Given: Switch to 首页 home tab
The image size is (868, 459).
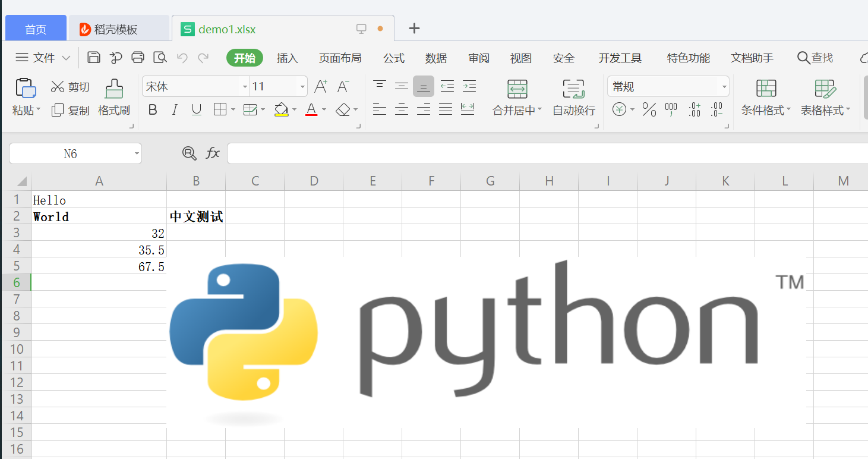Looking at the screenshot, I should pyautogui.click(x=36, y=29).
